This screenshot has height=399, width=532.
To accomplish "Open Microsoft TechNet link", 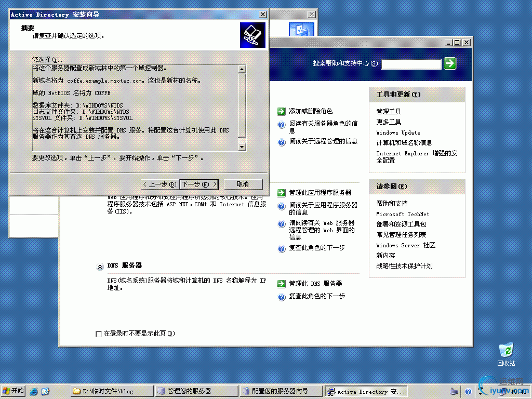I will click(x=403, y=214).
